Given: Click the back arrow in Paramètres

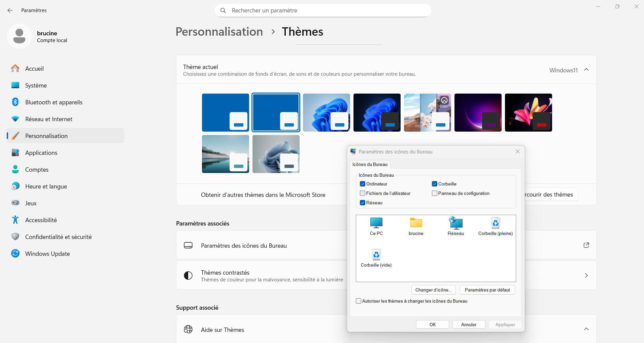Looking at the screenshot, I should coord(10,10).
